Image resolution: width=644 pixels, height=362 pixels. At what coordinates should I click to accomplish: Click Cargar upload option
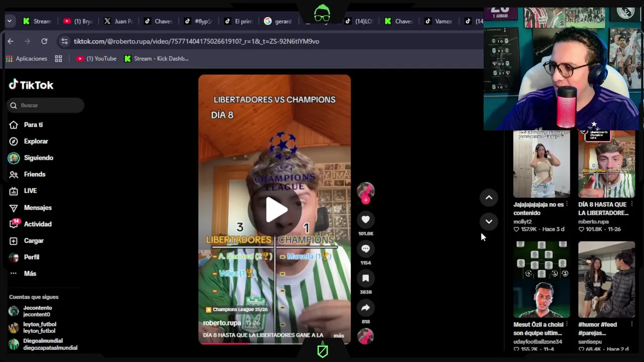[34, 241]
